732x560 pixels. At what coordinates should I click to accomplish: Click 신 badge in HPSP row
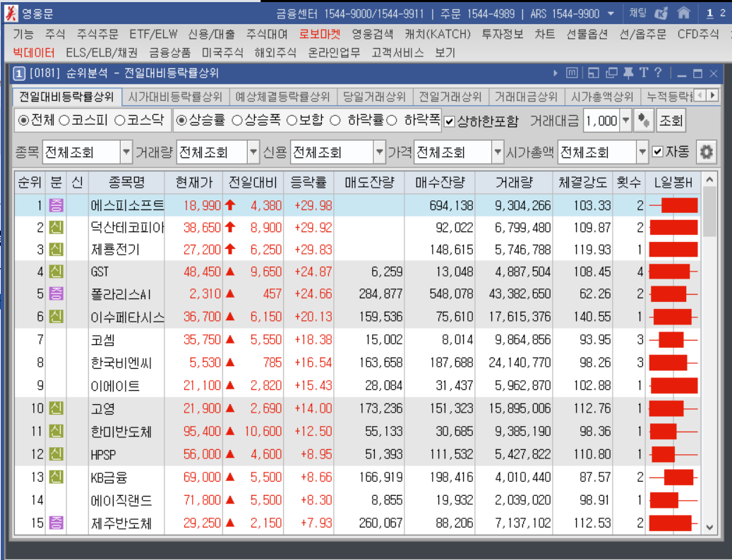[56, 454]
